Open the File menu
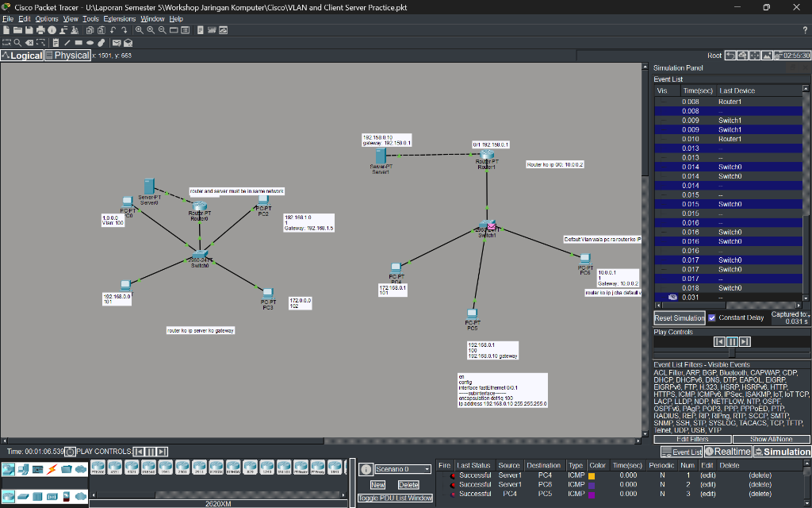 click(x=8, y=19)
